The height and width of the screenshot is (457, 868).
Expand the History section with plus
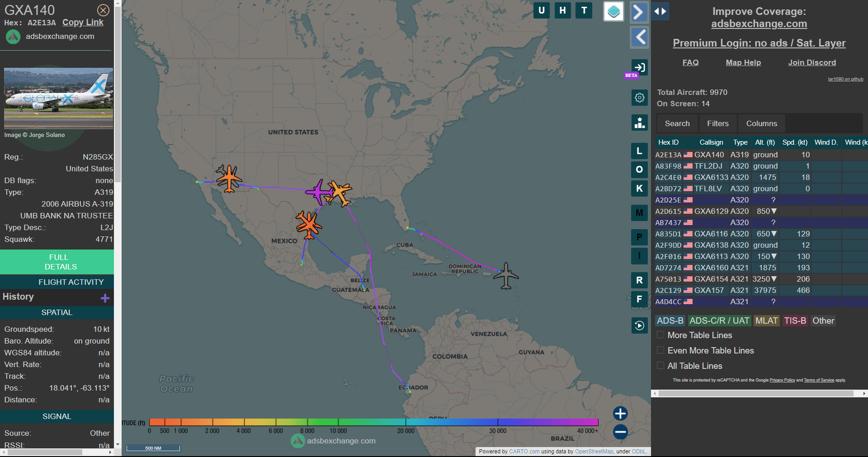point(105,298)
